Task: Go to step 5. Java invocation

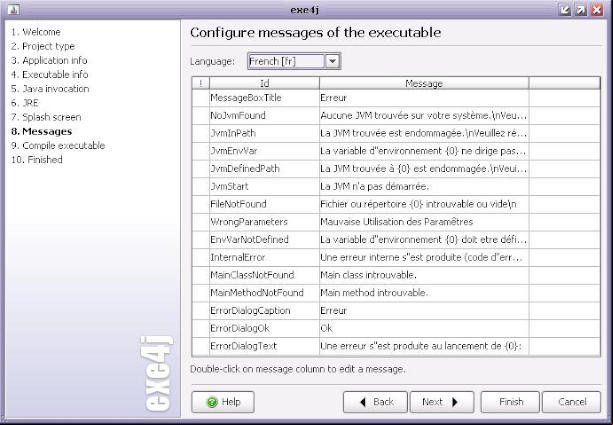Action: (50, 89)
